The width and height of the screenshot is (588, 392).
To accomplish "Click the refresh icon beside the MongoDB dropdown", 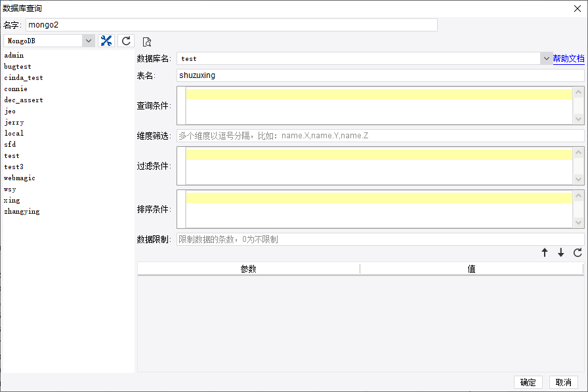I will pyautogui.click(x=126, y=41).
